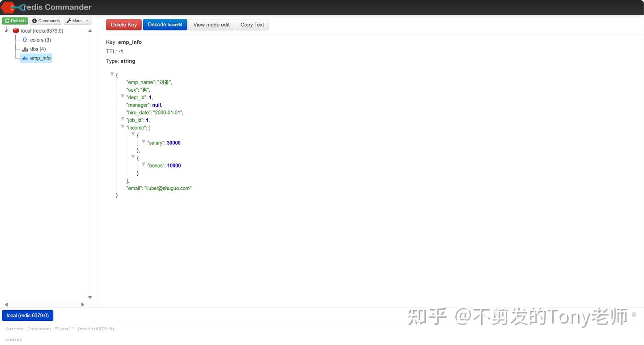Image resolution: width=644 pixels, height=345 pixels.
Task: Select the emp_info key in the tree
Action: [40, 58]
